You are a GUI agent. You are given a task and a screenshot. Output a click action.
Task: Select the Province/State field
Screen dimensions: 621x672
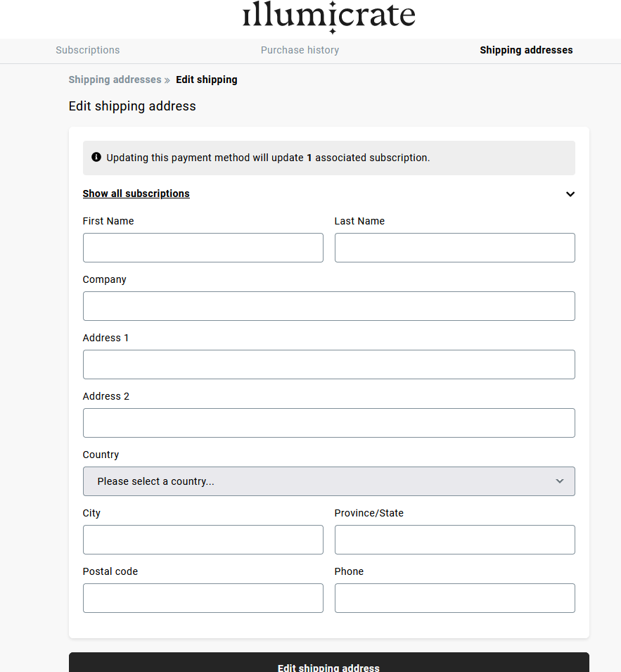pos(454,540)
